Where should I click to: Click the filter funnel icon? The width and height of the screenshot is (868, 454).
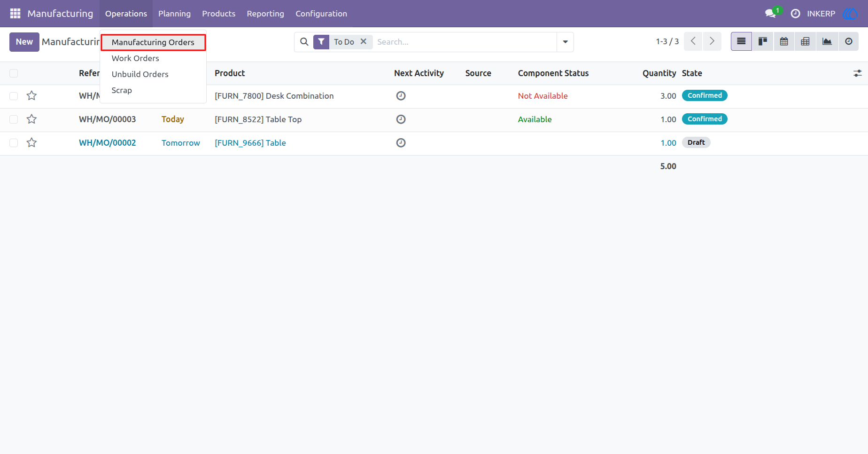point(321,42)
